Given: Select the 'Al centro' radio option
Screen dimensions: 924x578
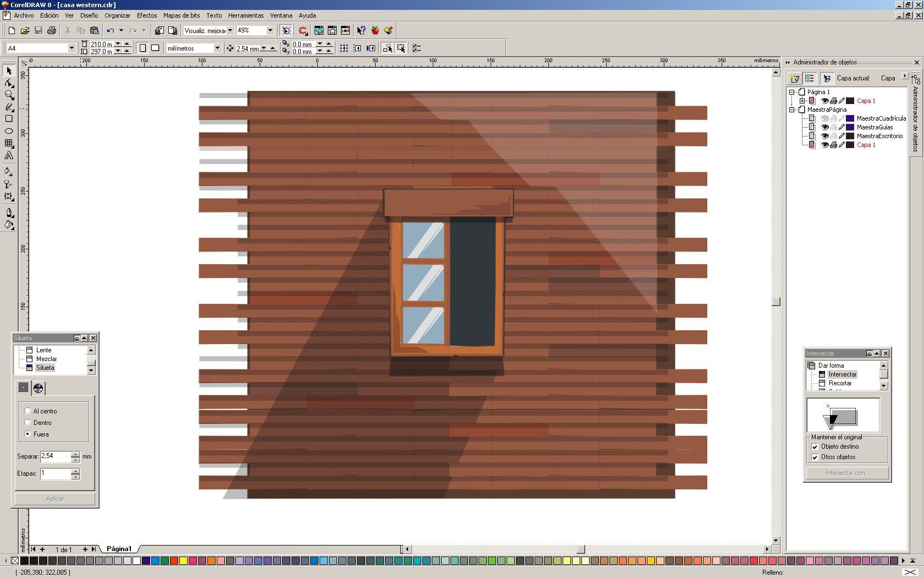Looking at the screenshot, I should [28, 411].
